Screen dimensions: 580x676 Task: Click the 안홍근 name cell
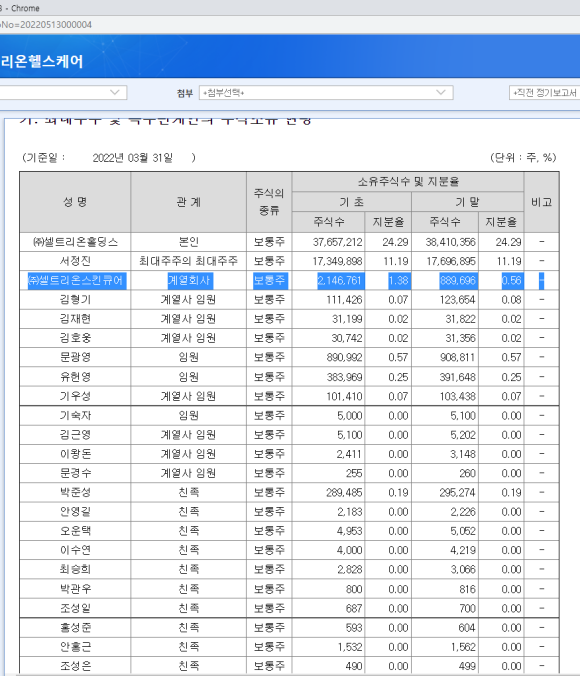point(75,647)
